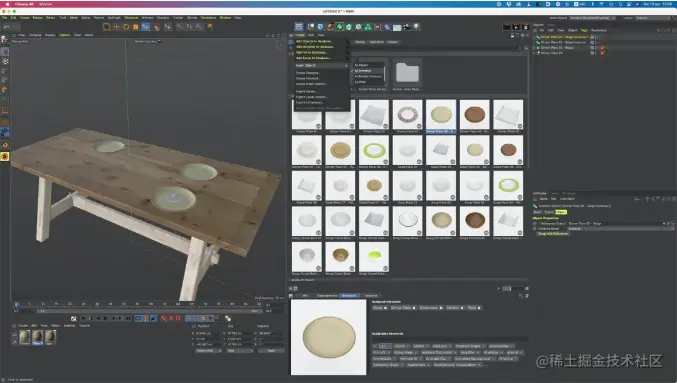Open the Object (Rel) coordinates dropdown
The height and width of the screenshot is (383, 677).
click(208, 351)
